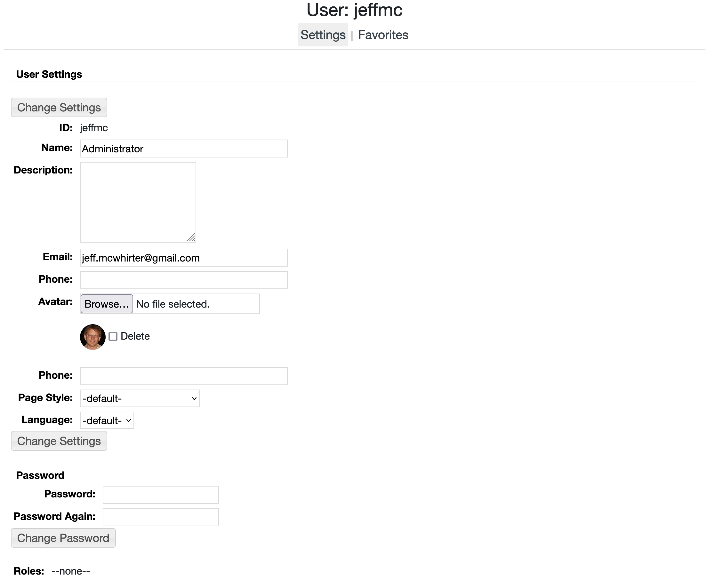Focus the Name input field
707x588 pixels.
[x=183, y=149]
